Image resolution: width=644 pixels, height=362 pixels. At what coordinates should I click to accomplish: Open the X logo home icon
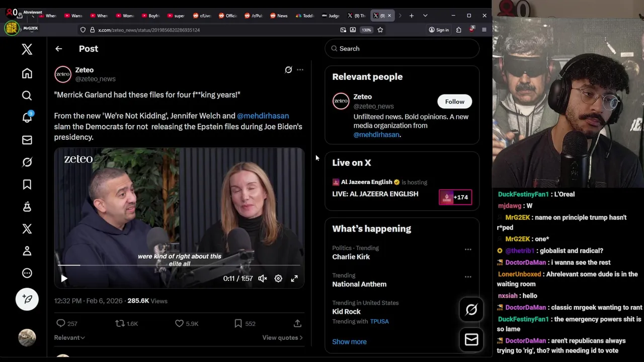(27, 49)
